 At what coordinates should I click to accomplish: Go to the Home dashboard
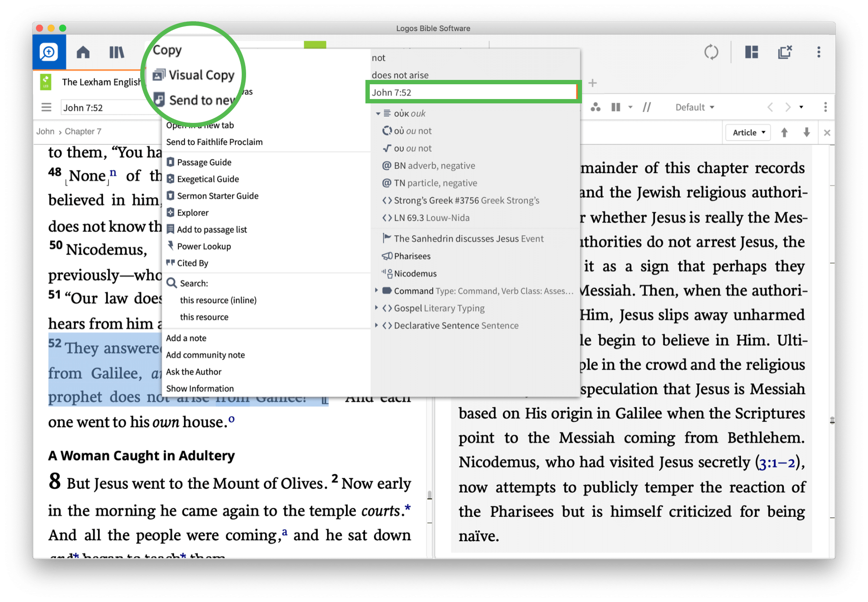83,53
